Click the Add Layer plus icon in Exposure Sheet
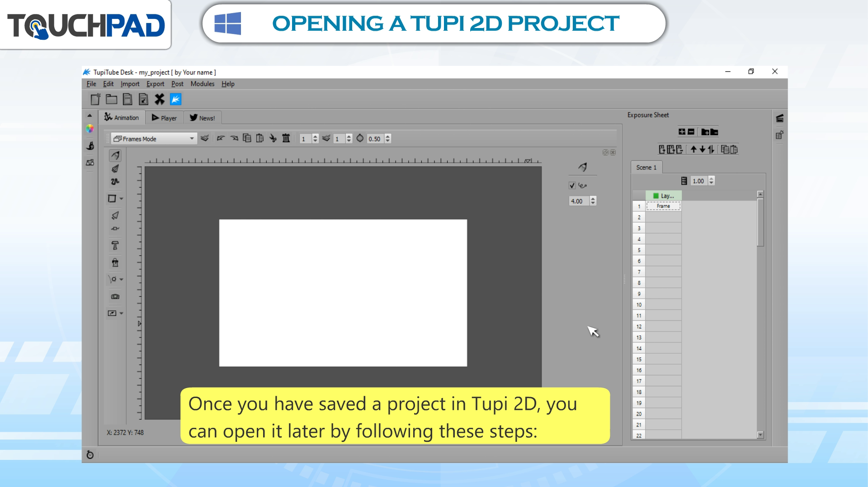The width and height of the screenshot is (868, 487). 682,132
